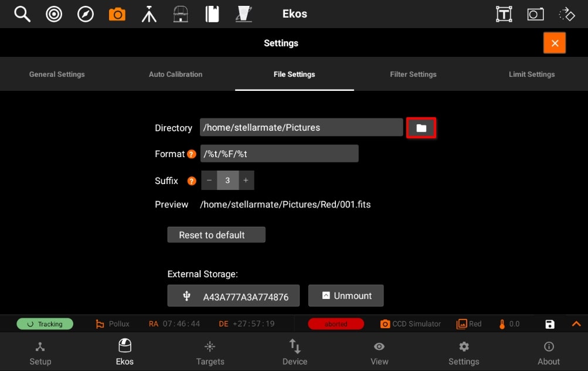Click the Format help question mark
Viewport: 588px width, 371px height.
click(x=192, y=154)
